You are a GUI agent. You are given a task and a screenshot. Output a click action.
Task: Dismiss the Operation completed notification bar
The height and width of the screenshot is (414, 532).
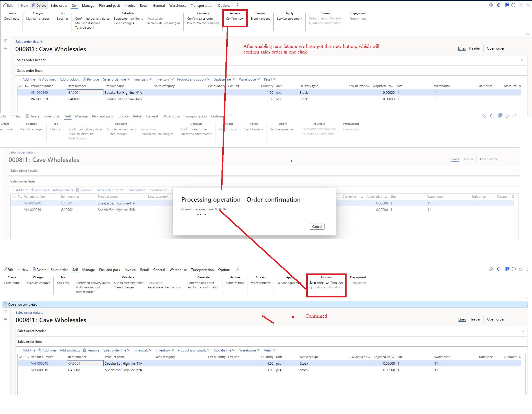(528, 304)
